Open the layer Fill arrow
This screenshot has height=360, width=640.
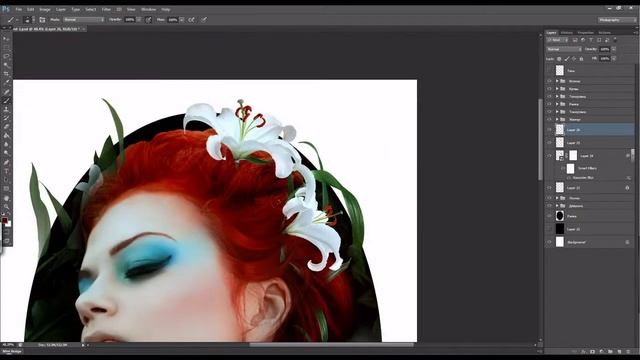[614, 59]
